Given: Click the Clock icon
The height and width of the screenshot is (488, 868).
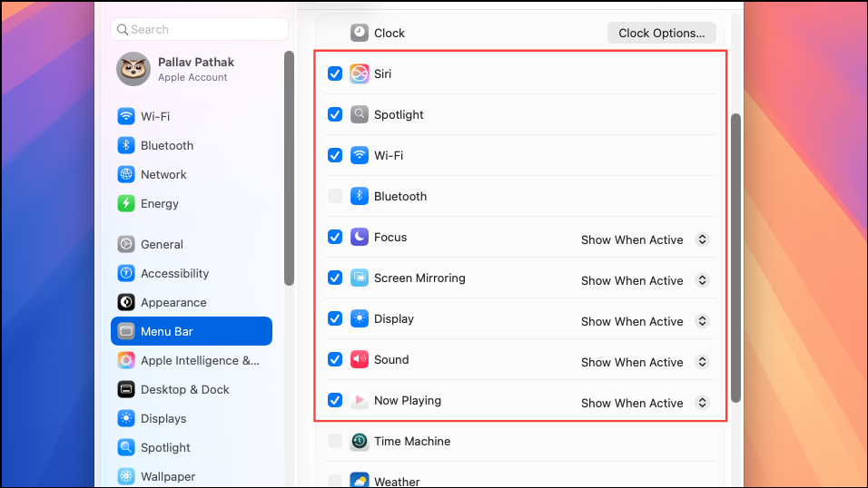Looking at the screenshot, I should [x=360, y=33].
